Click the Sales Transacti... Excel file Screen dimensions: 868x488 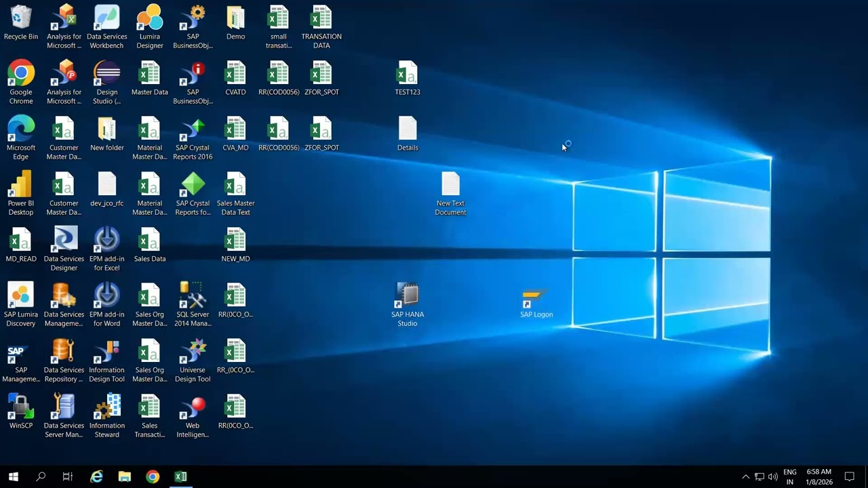[x=150, y=416]
